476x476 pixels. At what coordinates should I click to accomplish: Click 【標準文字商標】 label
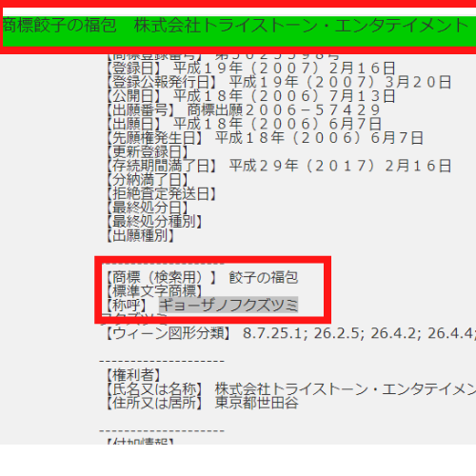(x=154, y=291)
